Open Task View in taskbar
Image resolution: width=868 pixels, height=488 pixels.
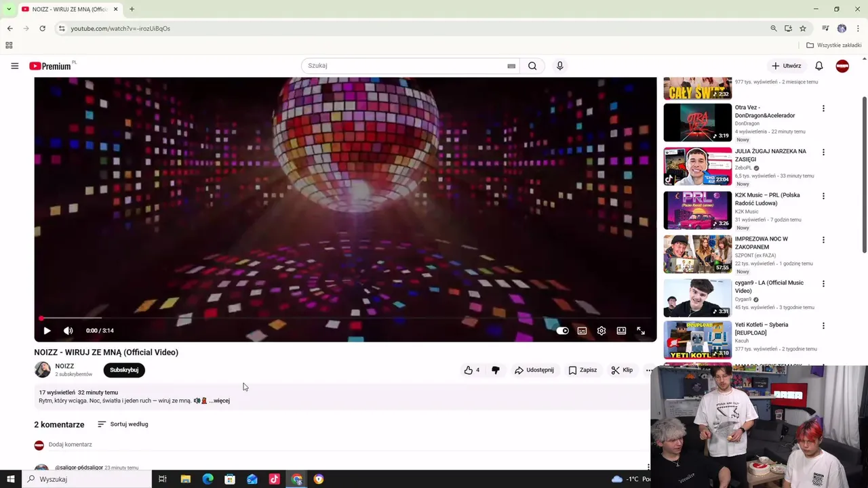[x=163, y=479]
